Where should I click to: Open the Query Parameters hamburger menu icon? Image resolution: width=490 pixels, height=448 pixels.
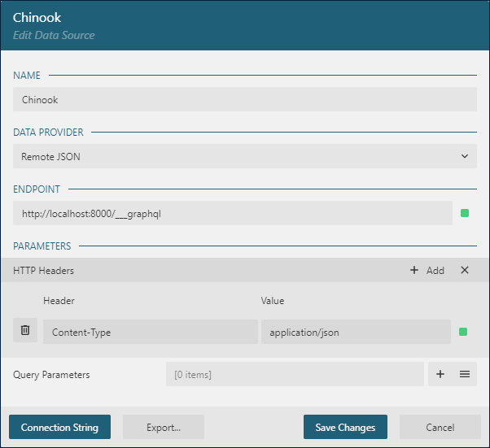click(465, 374)
